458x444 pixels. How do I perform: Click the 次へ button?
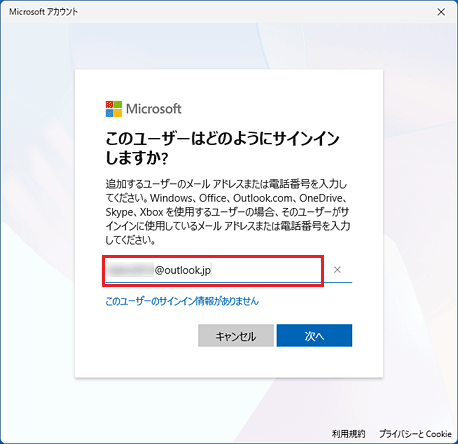[314, 335]
